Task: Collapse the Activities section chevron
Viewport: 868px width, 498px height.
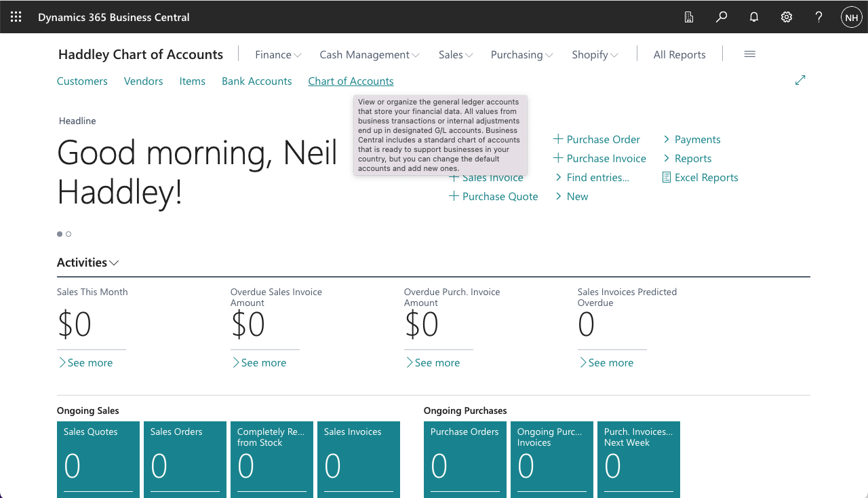Action: click(114, 263)
